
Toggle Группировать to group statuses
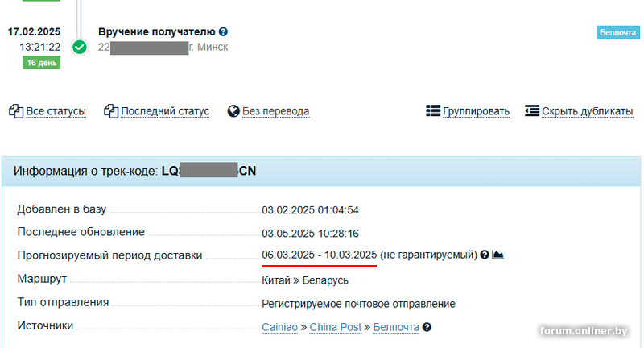point(476,111)
